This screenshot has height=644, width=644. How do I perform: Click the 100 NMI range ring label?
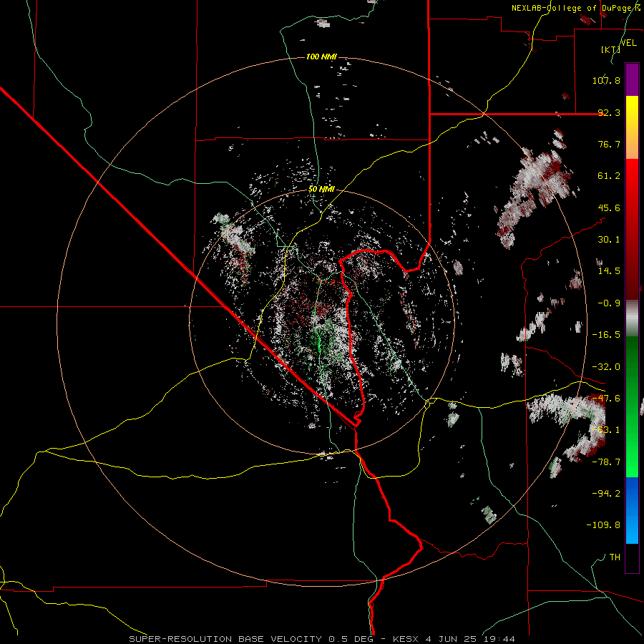click(321, 57)
